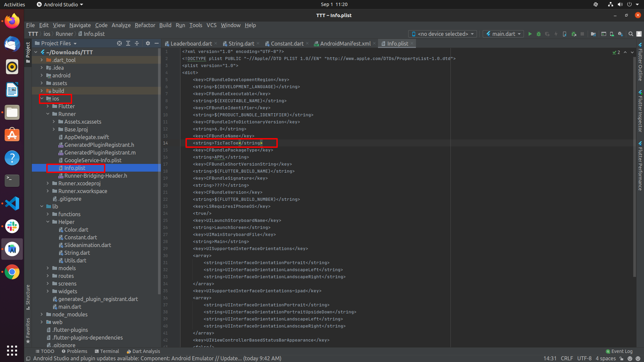
Task: Click the locate file target icon in Project panel
Action: tap(119, 43)
